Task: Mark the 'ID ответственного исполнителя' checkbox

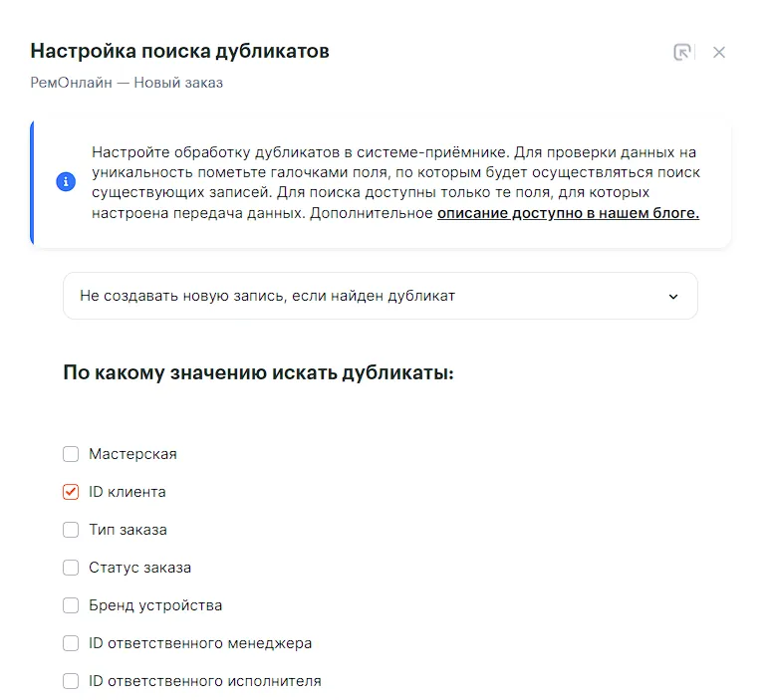Action: coord(71,681)
